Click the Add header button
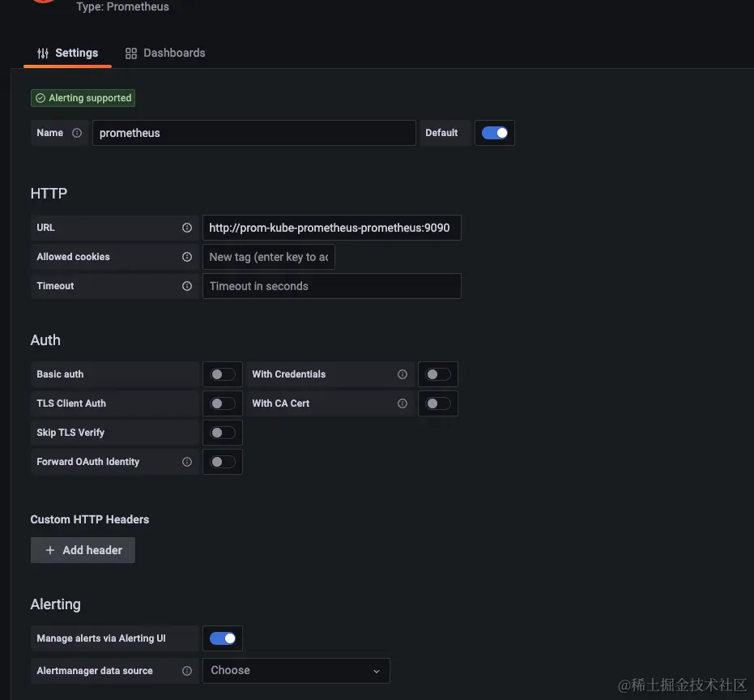The width and height of the screenshot is (754, 700). click(x=83, y=550)
